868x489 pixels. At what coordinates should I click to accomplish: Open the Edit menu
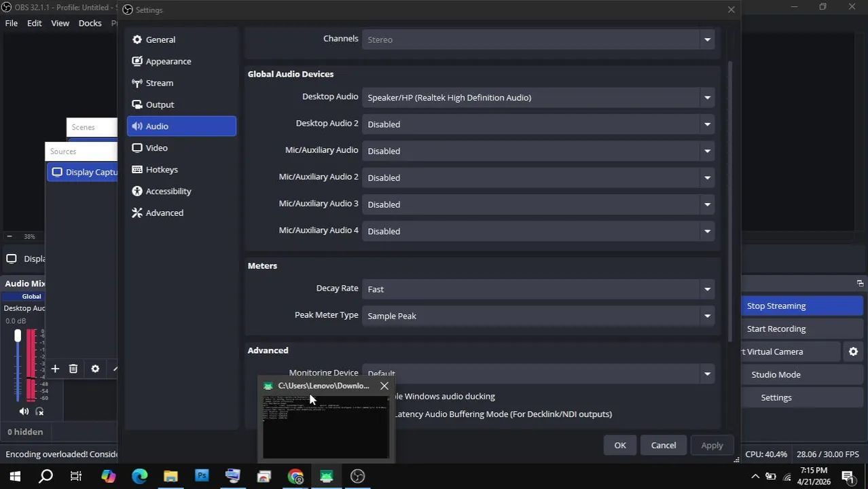(x=35, y=23)
